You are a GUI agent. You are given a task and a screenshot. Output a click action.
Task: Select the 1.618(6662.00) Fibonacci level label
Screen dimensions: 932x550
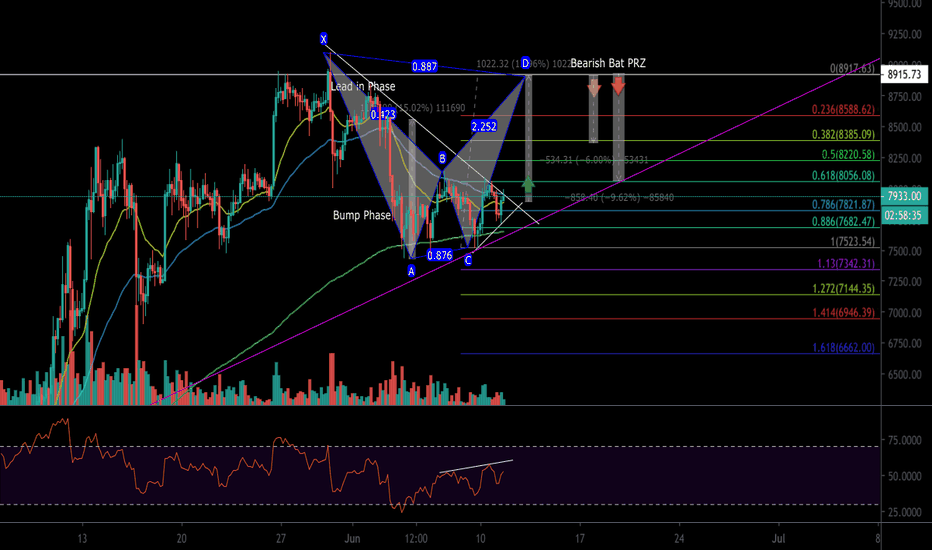click(843, 347)
